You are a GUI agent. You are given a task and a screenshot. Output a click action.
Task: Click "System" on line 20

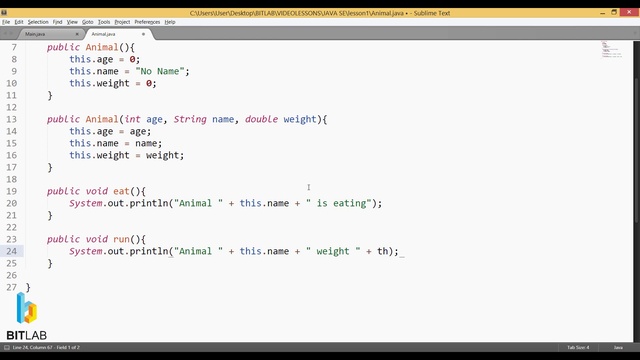[85, 203]
